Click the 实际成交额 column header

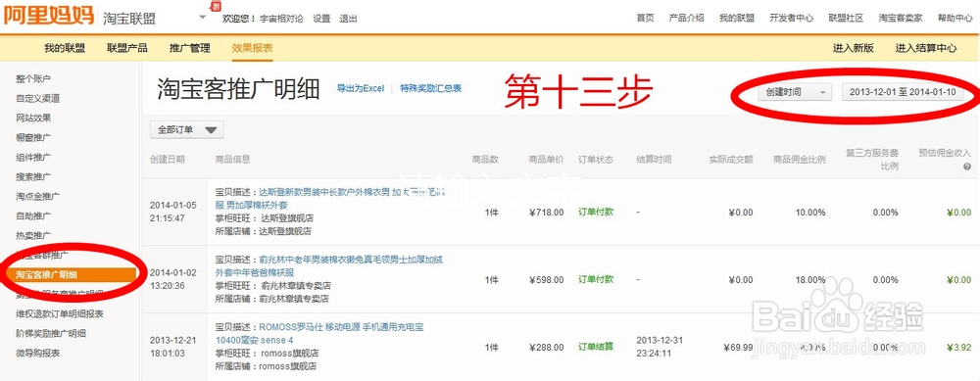click(x=731, y=160)
